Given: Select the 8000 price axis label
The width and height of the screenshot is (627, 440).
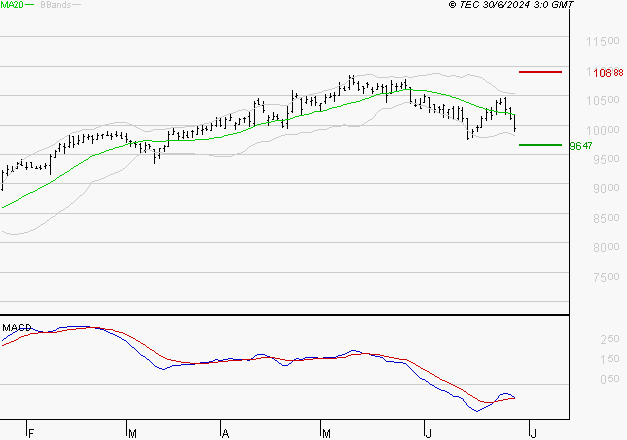Looking at the screenshot, I should pyautogui.click(x=606, y=248).
